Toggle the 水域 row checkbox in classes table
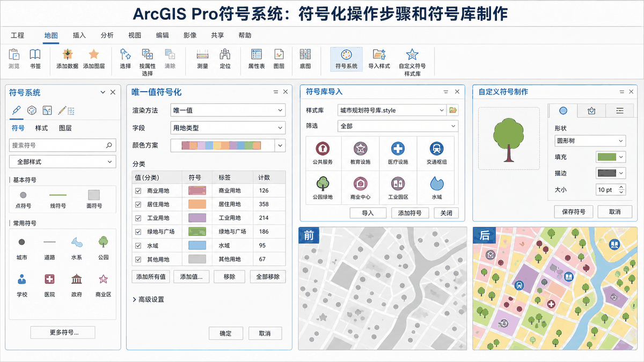This screenshot has width=644, height=362. click(x=138, y=245)
